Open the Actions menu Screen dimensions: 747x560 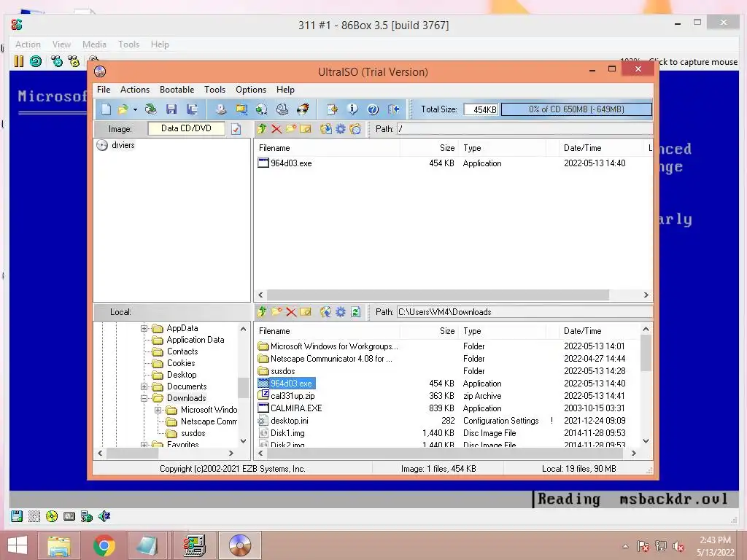(x=135, y=90)
